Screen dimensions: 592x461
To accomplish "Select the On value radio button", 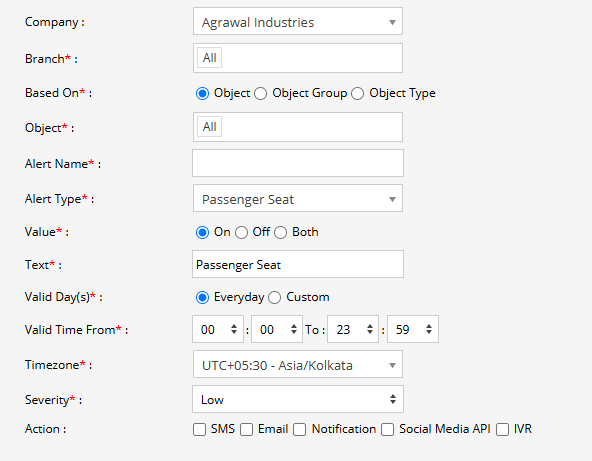I will [x=202, y=232].
